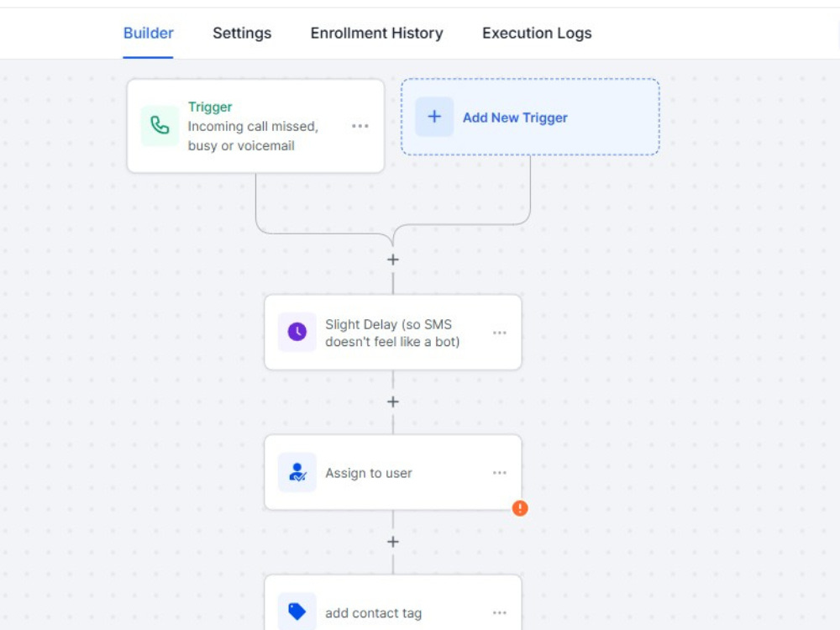Image resolution: width=840 pixels, height=630 pixels.
Task: Click the purple clock delay icon
Action: click(x=297, y=332)
